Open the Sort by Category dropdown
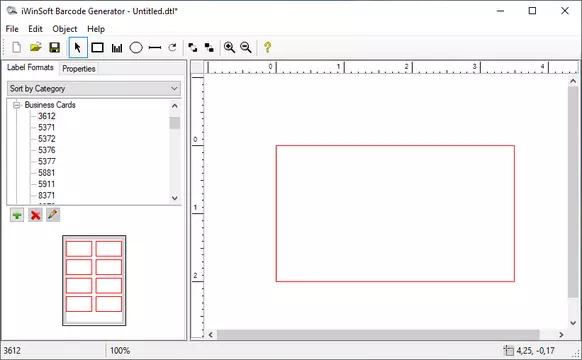 [94, 89]
